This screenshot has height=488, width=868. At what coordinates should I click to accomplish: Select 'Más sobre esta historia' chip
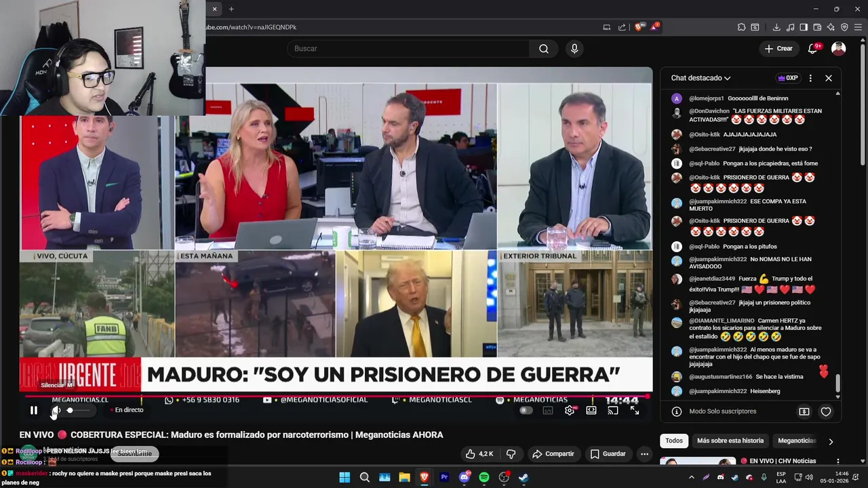point(730,441)
